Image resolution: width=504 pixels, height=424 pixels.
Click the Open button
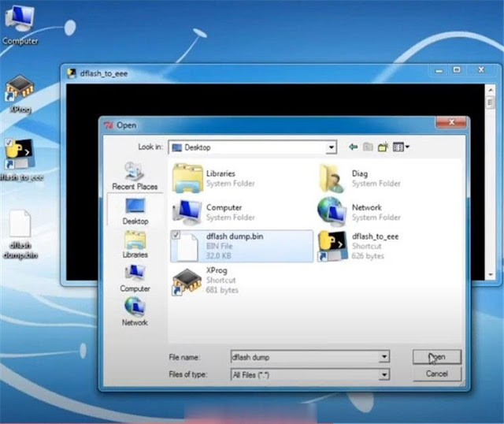pos(437,357)
